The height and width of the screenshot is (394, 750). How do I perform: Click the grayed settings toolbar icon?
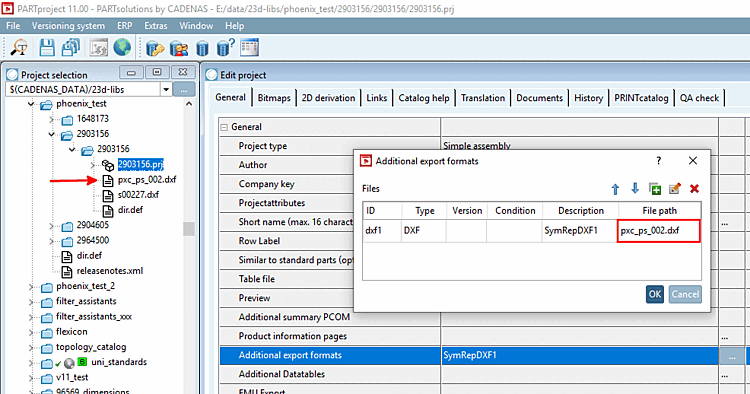tap(99, 48)
